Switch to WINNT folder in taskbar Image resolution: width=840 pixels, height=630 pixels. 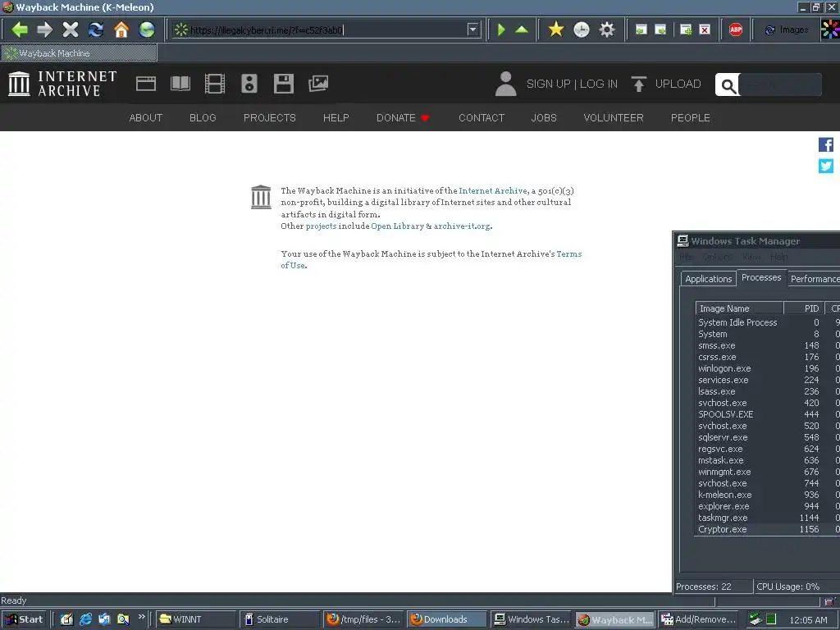pyautogui.click(x=195, y=619)
